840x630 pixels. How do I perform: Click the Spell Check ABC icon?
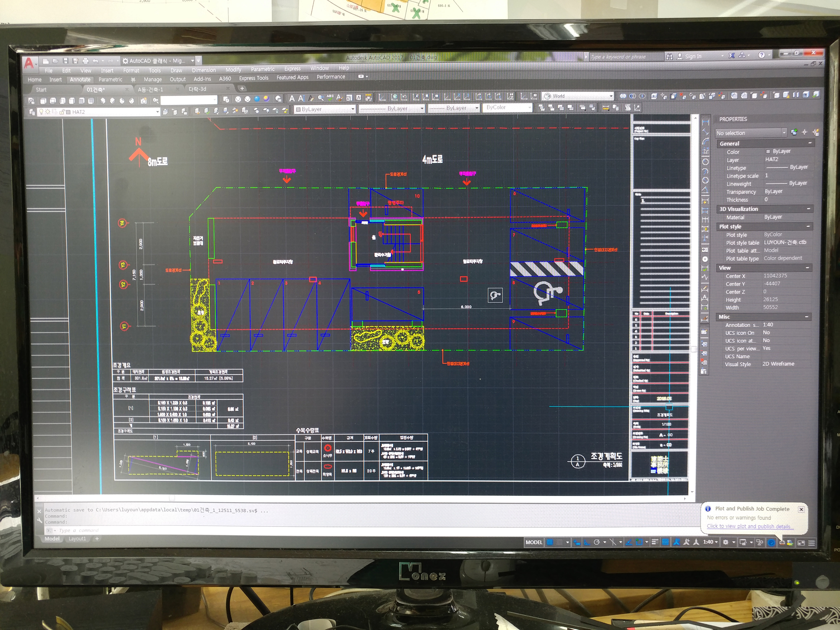tap(330, 98)
